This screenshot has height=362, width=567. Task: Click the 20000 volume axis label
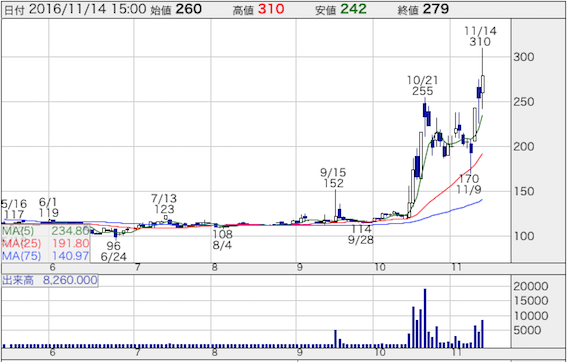(x=531, y=286)
